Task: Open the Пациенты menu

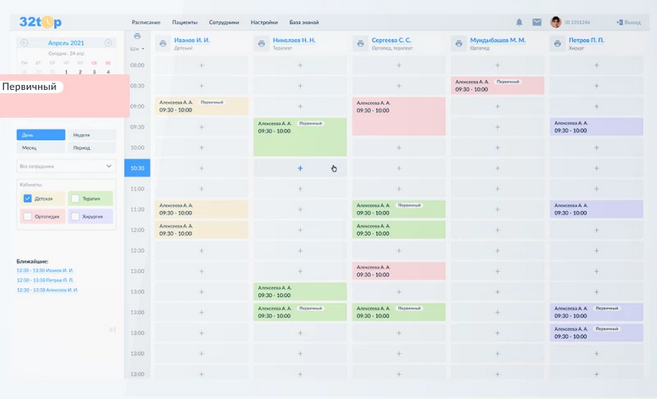Action: [185, 22]
